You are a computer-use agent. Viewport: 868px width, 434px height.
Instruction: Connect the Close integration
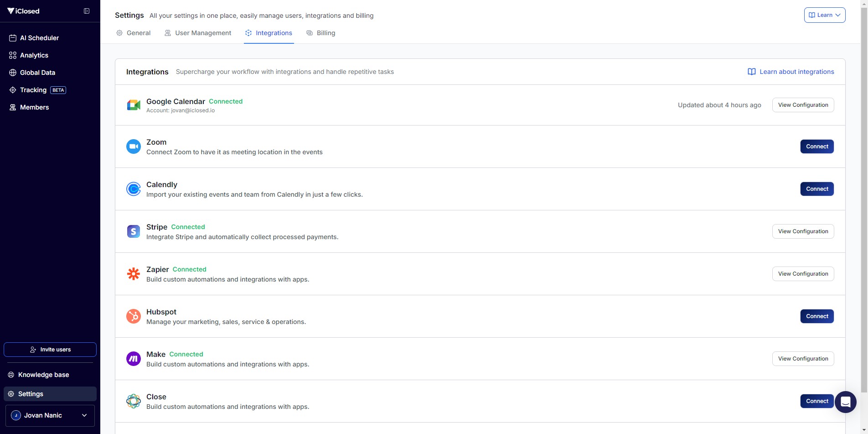pos(817,401)
